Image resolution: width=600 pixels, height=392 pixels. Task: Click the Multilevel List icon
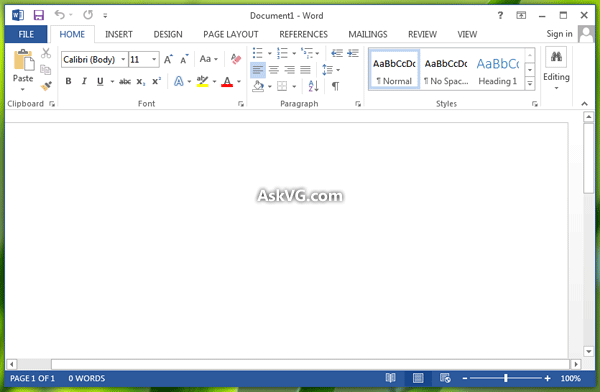pyautogui.click(x=307, y=53)
